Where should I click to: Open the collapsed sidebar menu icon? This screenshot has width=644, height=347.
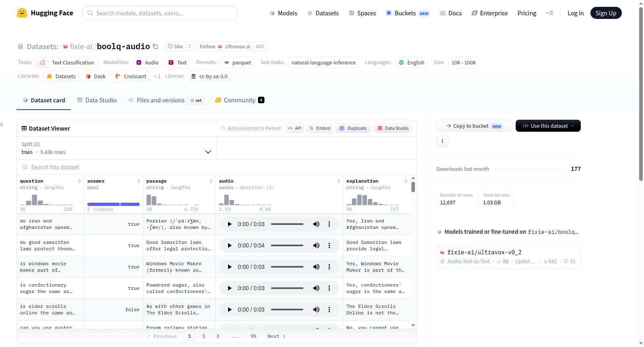pyautogui.click(x=2, y=125)
